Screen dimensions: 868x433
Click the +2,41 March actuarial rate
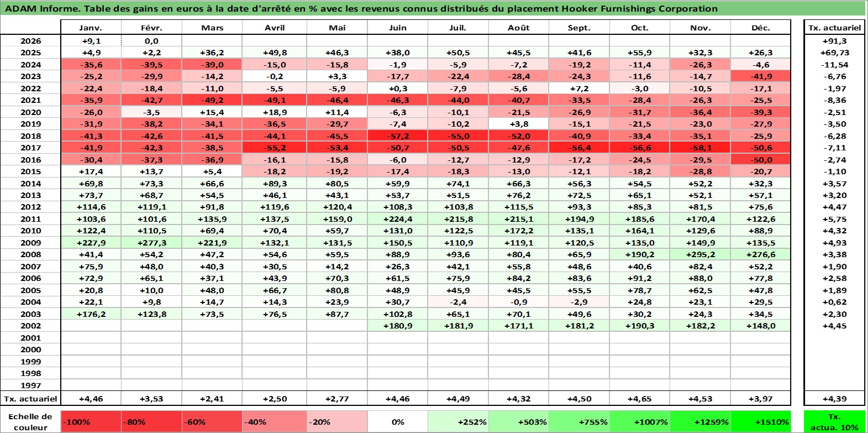212,399
